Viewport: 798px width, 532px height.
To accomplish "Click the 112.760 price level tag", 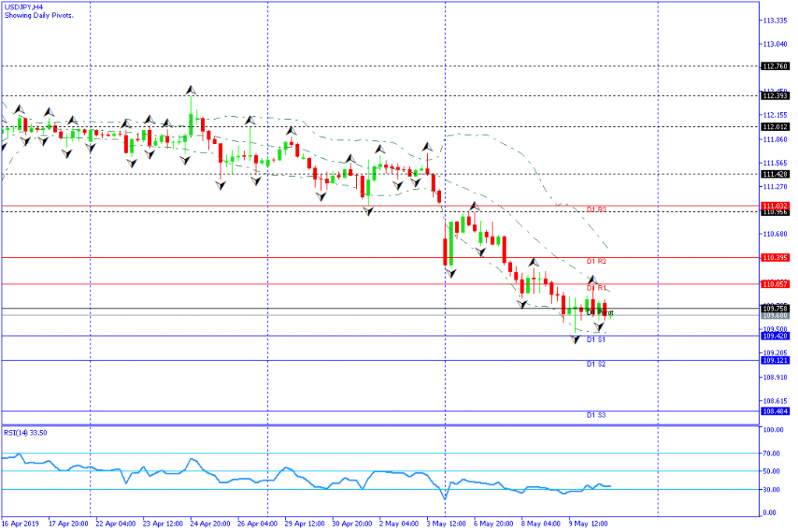I will pyautogui.click(x=775, y=67).
